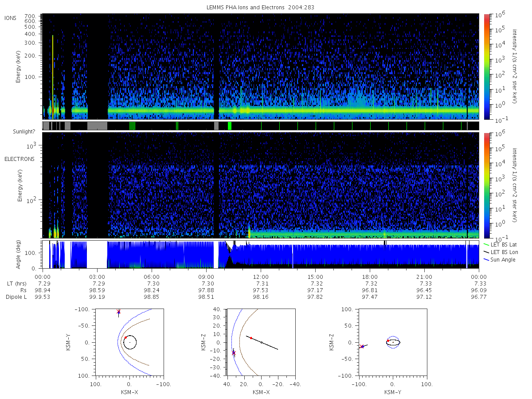Click the ELECTRONS panel label
532x399 pixels.
[19, 159]
